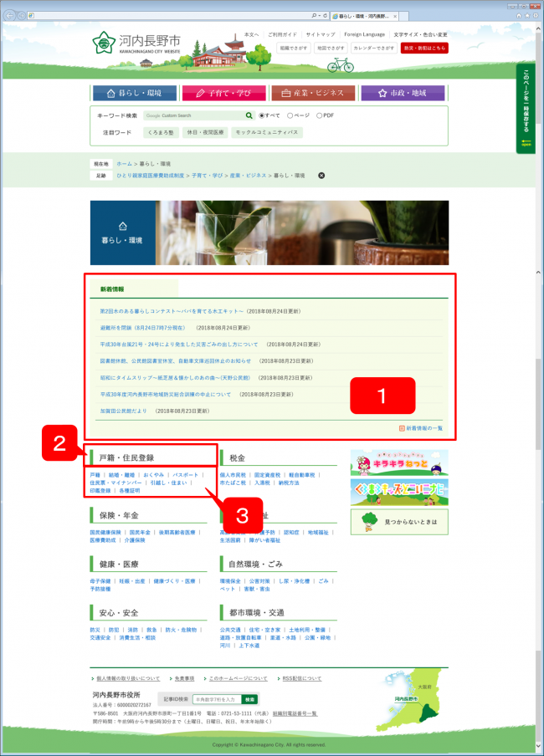The image size is (544, 756).
Task: Select the PDF search radio button
Action: click(x=319, y=115)
